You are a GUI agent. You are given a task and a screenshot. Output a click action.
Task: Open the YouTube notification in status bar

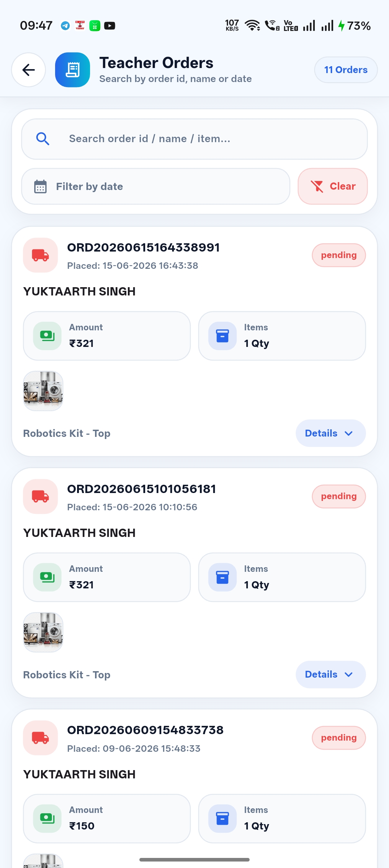(x=109, y=26)
